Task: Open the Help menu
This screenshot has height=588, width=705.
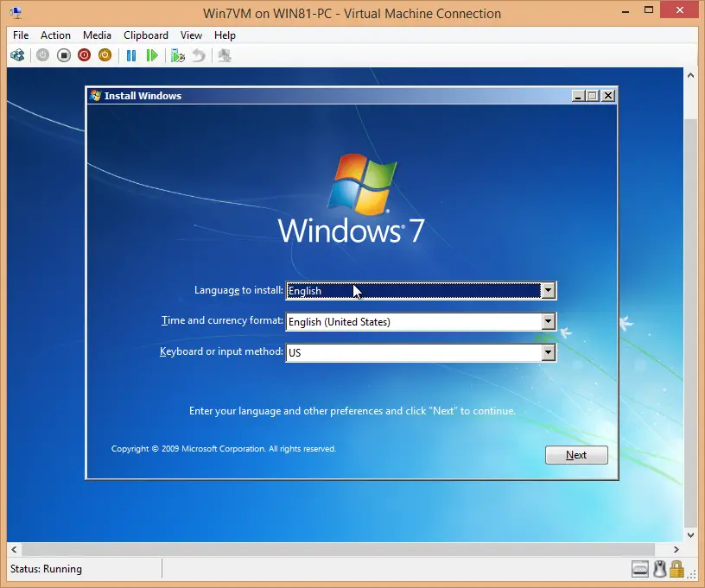Action: click(x=225, y=35)
